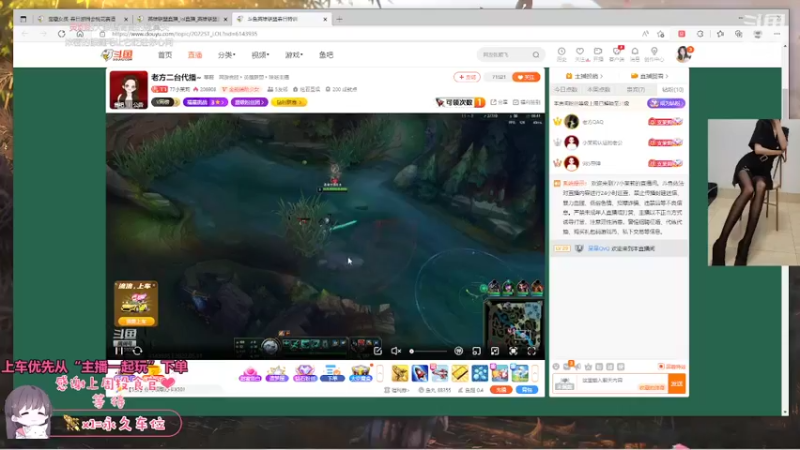Open the user avatar menu in header
The image size is (800, 450).
(683, 54)
